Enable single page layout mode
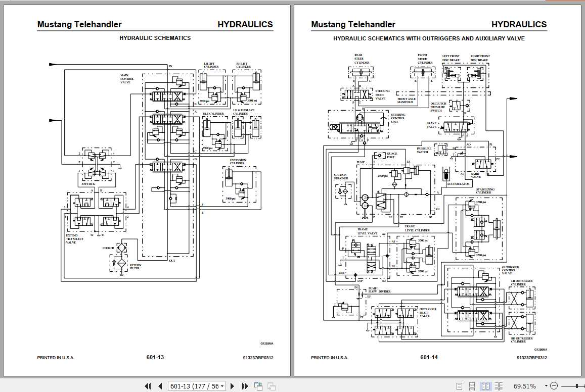Screen dimensions: 585x392 (460, 385)
